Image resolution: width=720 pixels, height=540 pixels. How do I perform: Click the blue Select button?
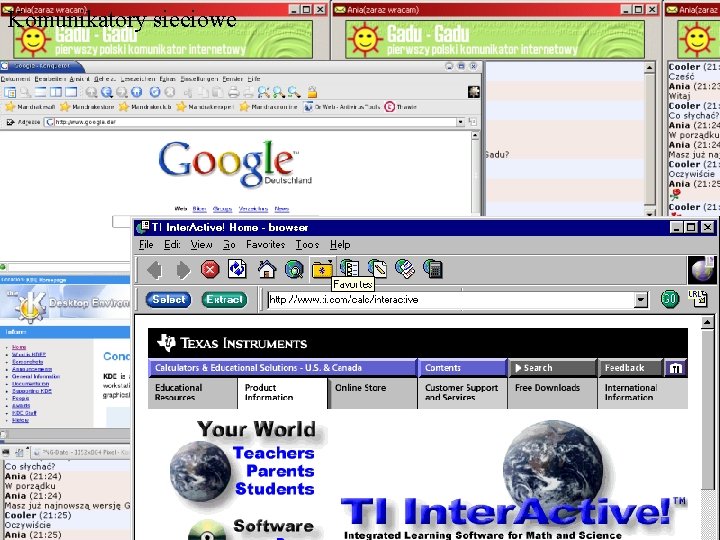169,300
